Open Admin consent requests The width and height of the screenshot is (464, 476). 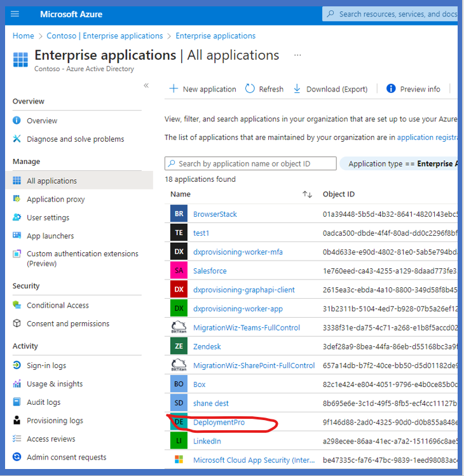(67, 457)
